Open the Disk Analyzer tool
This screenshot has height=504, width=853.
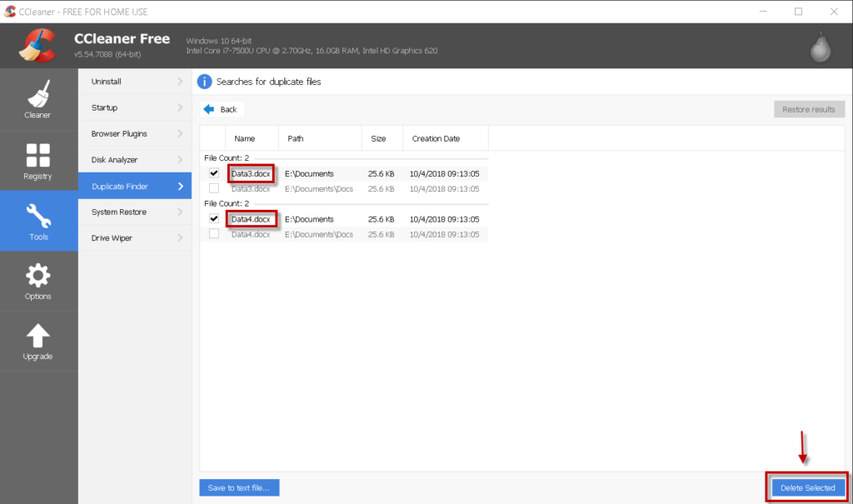pyautogui.click(x=135, y=159)
